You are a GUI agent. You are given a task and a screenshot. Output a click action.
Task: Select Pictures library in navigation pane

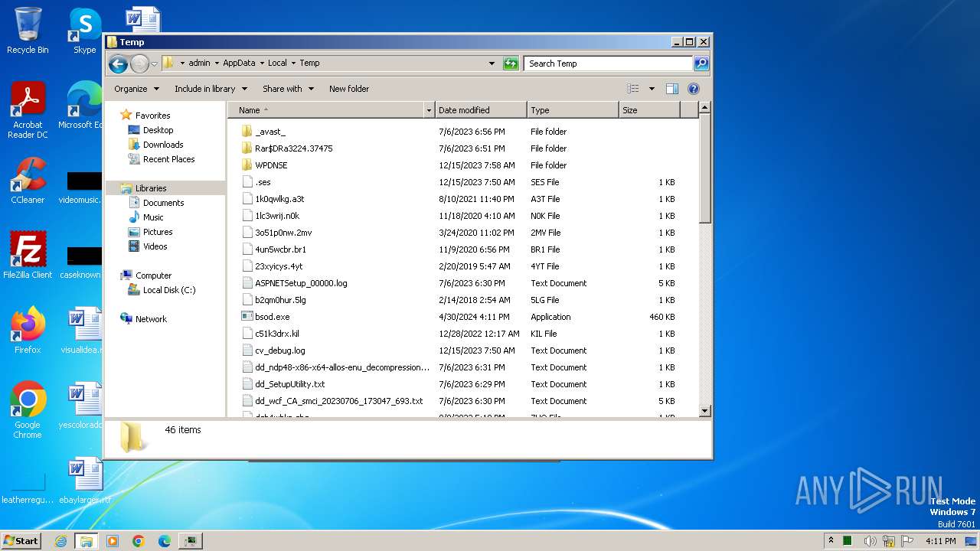point(158,232)
